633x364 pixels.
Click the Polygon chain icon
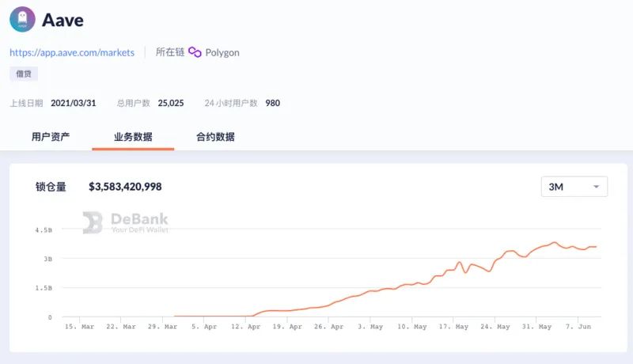(x=195, y=52)
